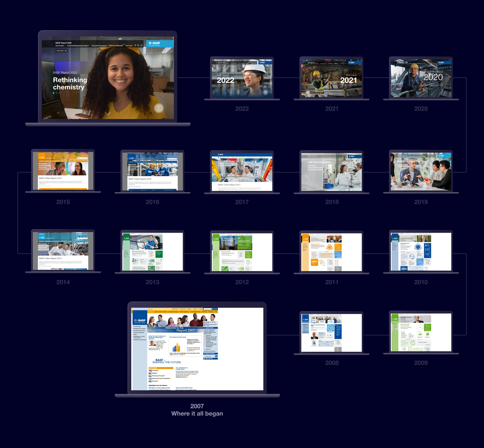The height and width of the screenshot is (448, 484).
Task: Click the round picture-info button in the 2022 screenshot
Action: point(265,92)
